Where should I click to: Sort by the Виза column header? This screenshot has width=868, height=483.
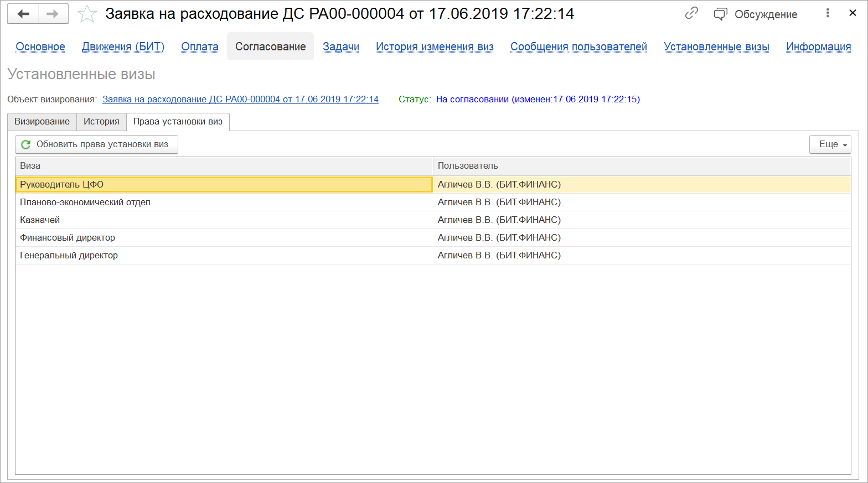coord(224,166)
